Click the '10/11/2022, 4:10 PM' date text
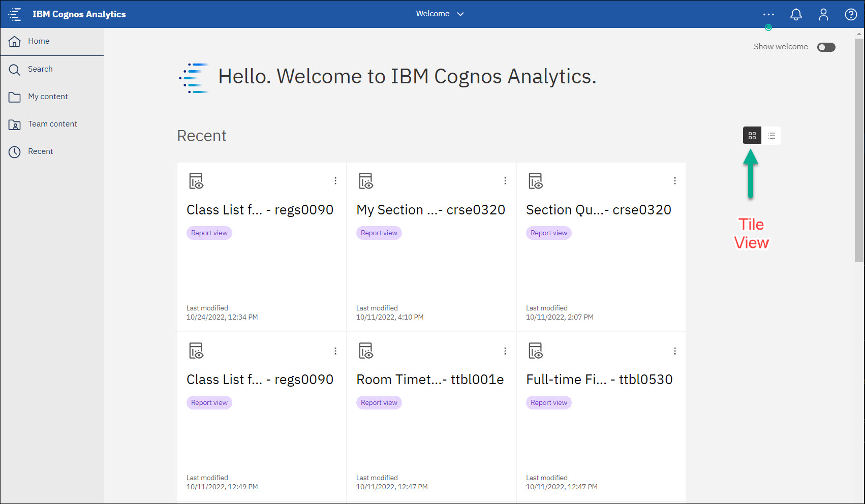865x504 pixels. pyautogui.click(x=390, y=317)
